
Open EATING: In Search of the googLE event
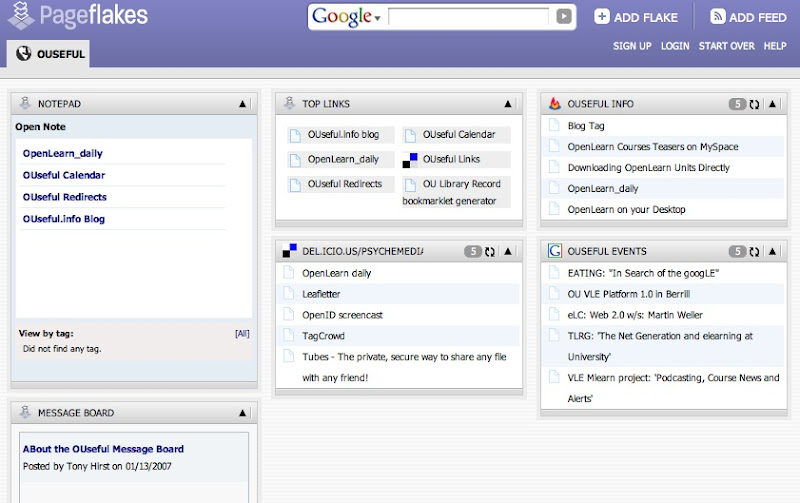[643, 273]
